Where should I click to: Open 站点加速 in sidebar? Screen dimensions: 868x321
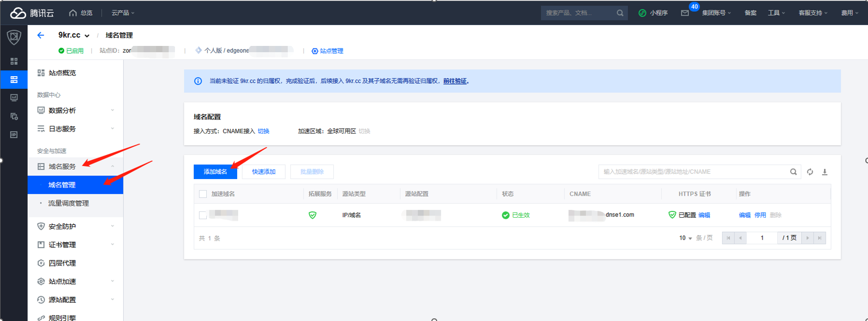click(76, 281)
